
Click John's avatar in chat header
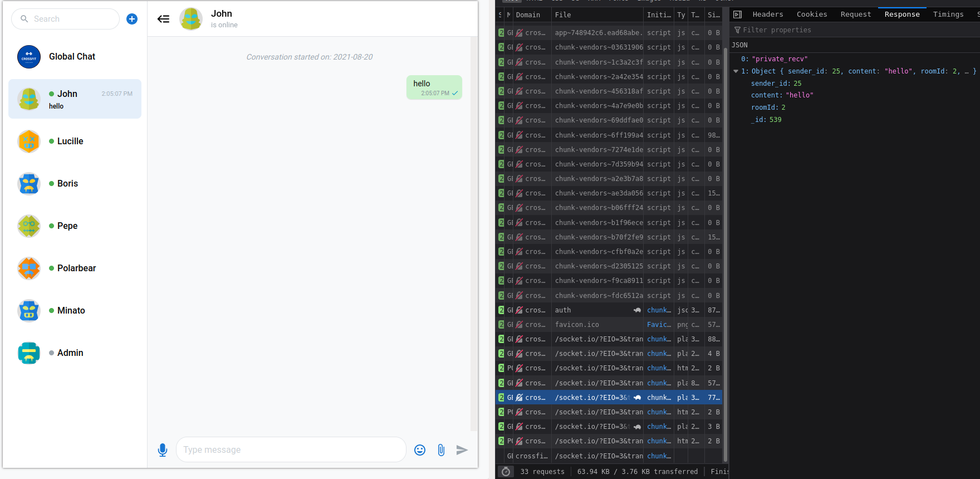(191, 19)
